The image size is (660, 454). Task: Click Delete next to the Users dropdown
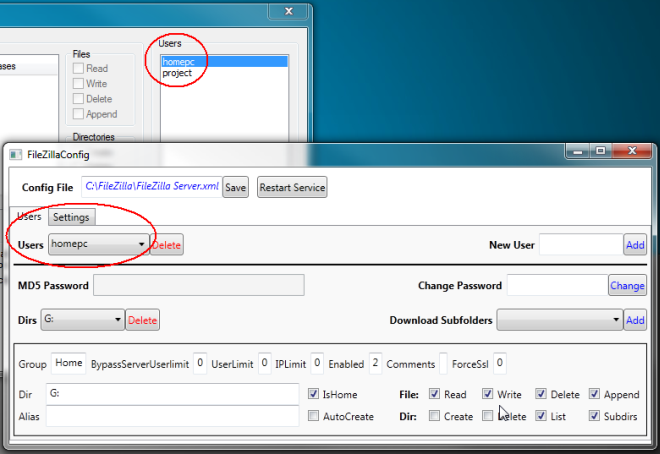click(167, 245)
